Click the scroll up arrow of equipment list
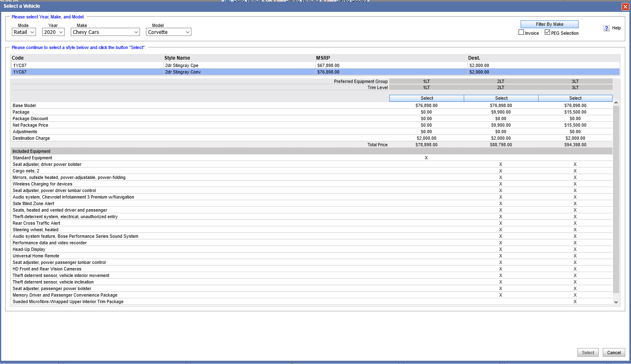Viewport: 631px width, 364px height. coord(616,103)
